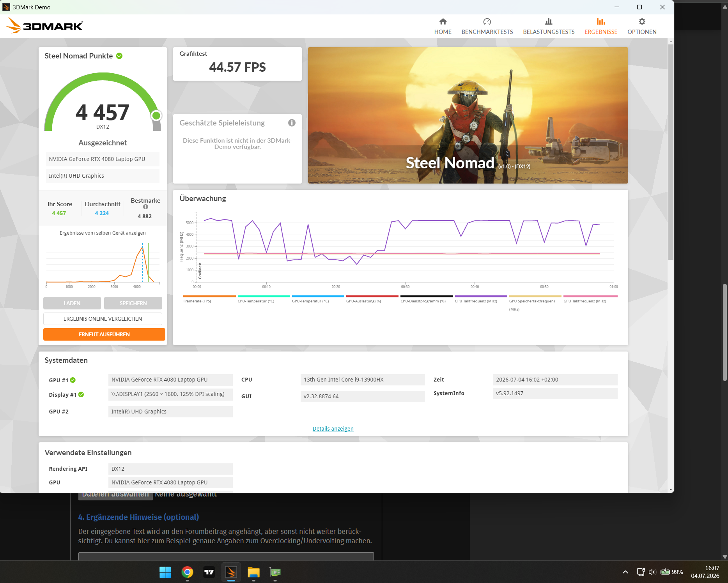The image size is (728, 583).
Task: Click Erneut ausführen button
Action: 104,334
